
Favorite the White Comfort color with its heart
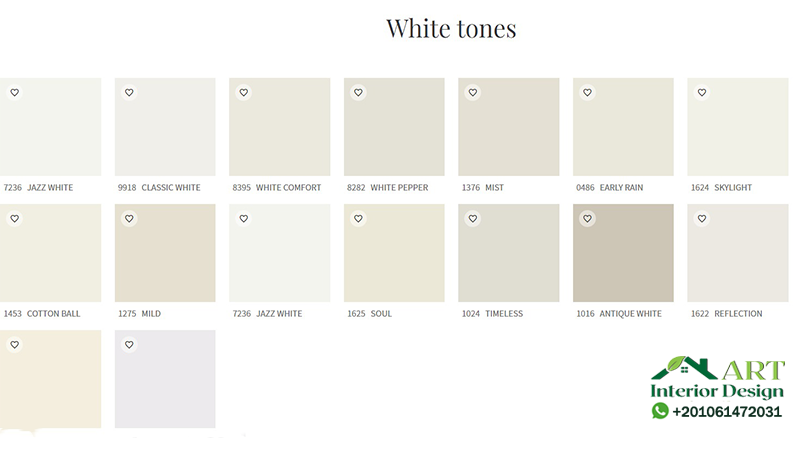(243, 93)
